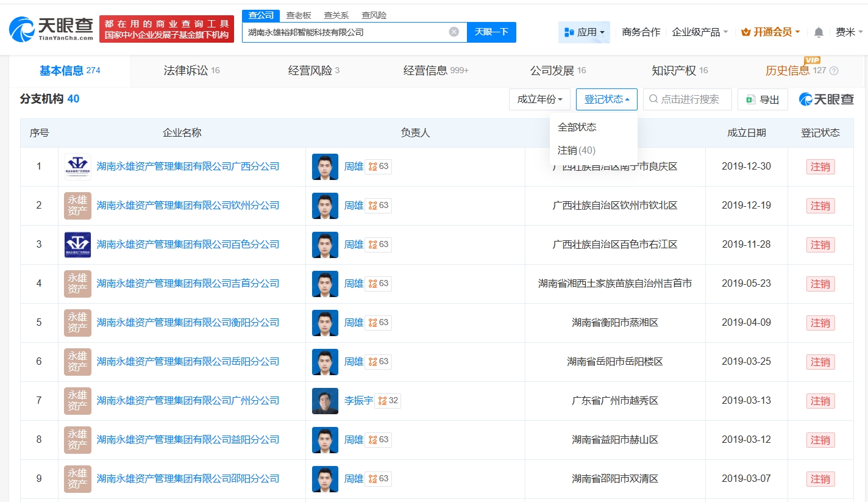Screen dimensions: 868x502
Task: Clear the search box with X icon
Action: coord(454,32)
